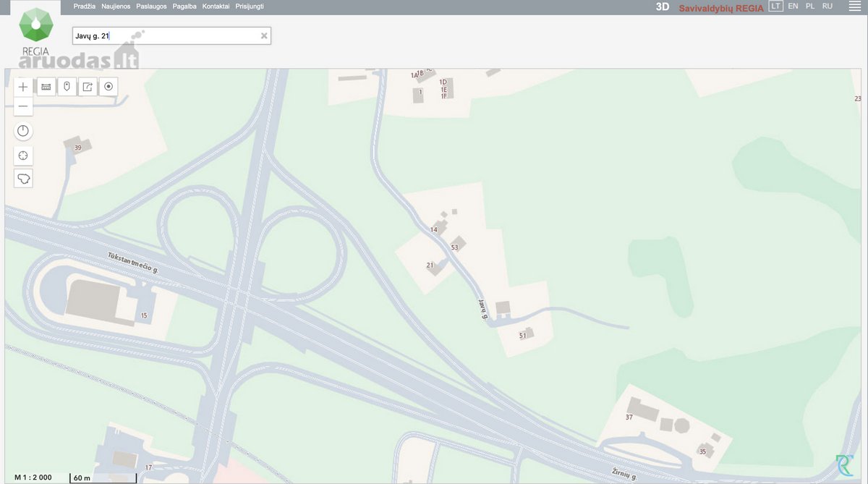Screen dimensions: 868x484
Task: Click building number 21 on Javų g.
Action: [x=430, y=266]
